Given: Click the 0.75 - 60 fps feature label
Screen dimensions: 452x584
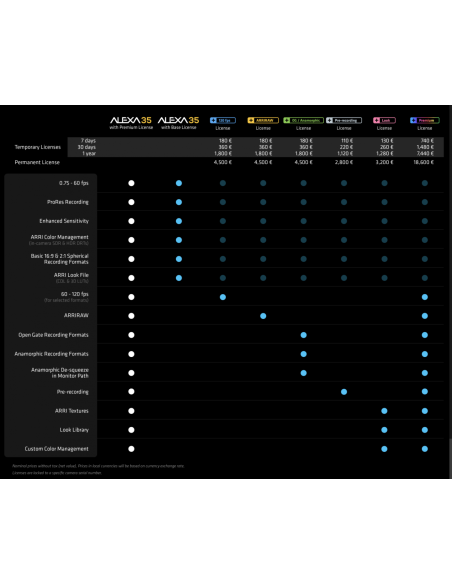Looking at the screenshot, I should tap(74, 183).
